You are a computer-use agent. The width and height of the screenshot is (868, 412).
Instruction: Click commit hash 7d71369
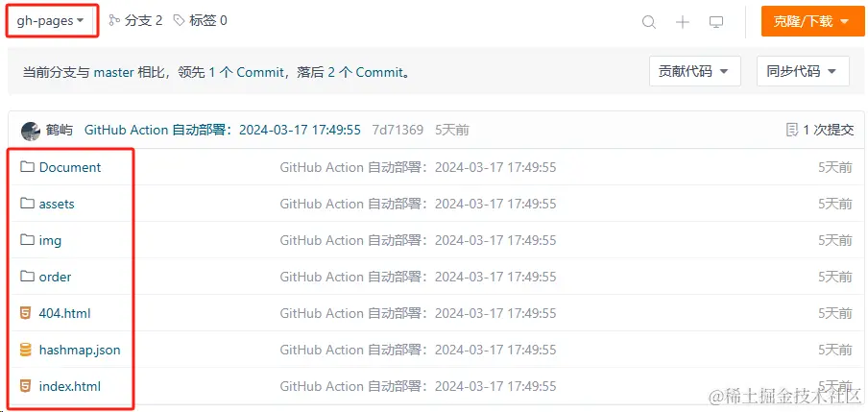point(398,131)
